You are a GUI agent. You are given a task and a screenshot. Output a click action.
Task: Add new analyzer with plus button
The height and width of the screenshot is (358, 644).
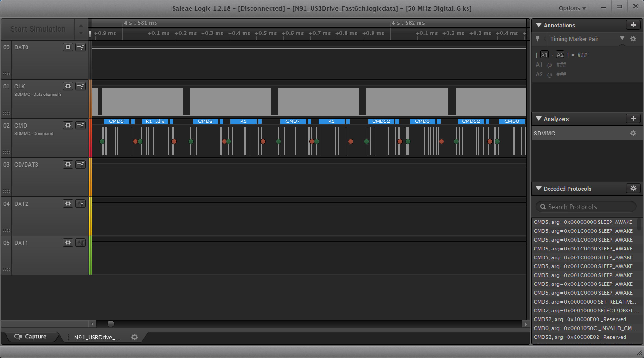pos(633,119)
